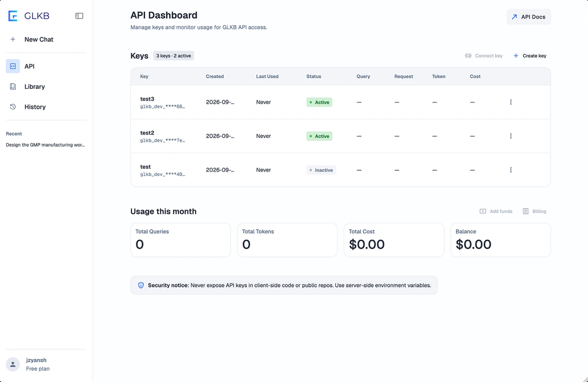This screenshot has width=588, height=382.
Task: Open the Billing page
Action: pos(535,211)
